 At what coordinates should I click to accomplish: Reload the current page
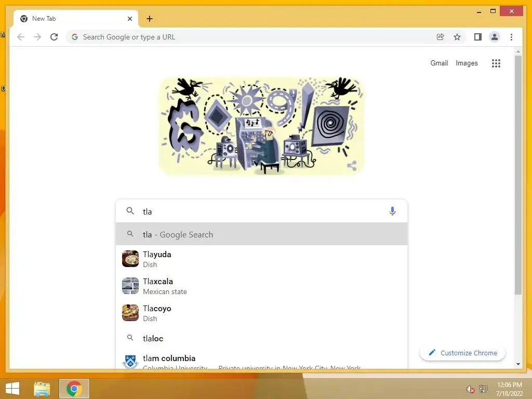54,37
